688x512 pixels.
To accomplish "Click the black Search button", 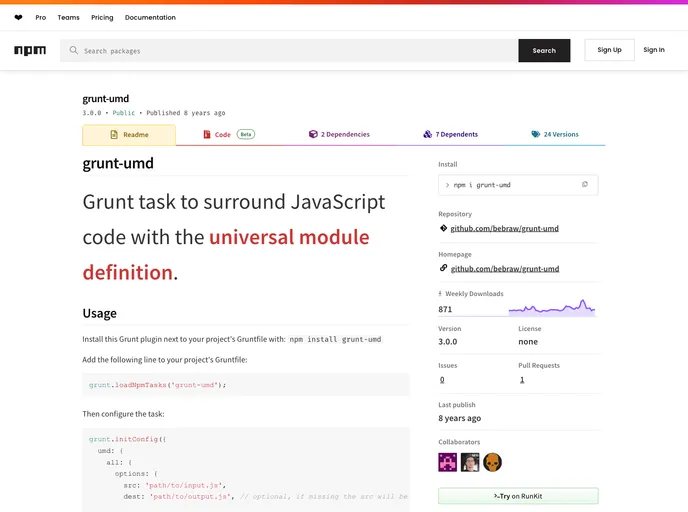I will point(544,50).
